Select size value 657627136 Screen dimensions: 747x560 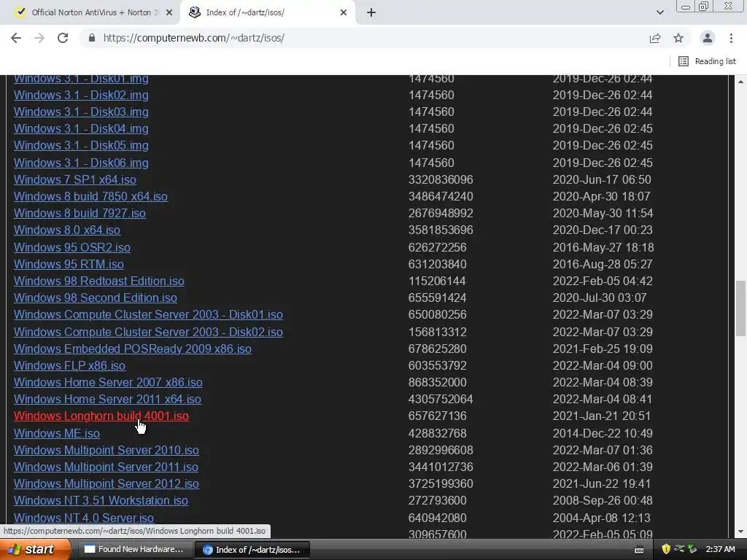(x=438, y=416)
